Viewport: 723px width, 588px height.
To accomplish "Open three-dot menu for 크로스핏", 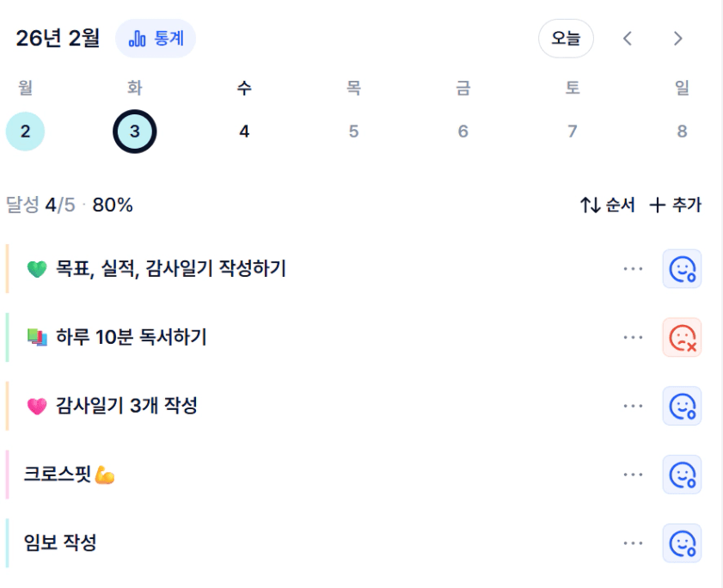I will [634, 475].
